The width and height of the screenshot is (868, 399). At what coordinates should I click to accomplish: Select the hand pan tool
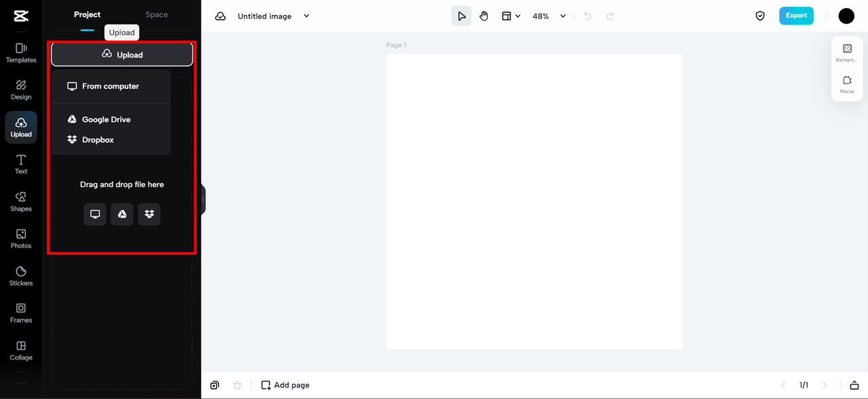[x=484, y=16]
